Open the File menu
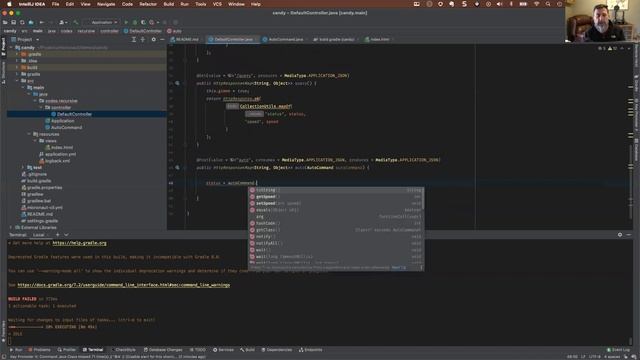 coord(56,4)
